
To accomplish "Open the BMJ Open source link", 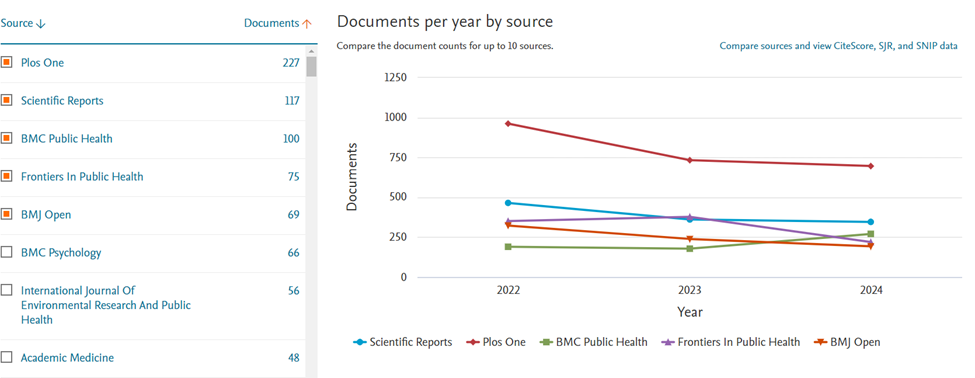I will click(46, 214).
